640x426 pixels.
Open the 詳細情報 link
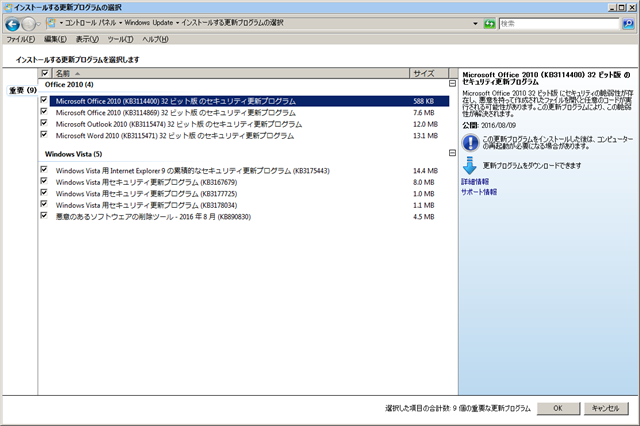[475, 182]
